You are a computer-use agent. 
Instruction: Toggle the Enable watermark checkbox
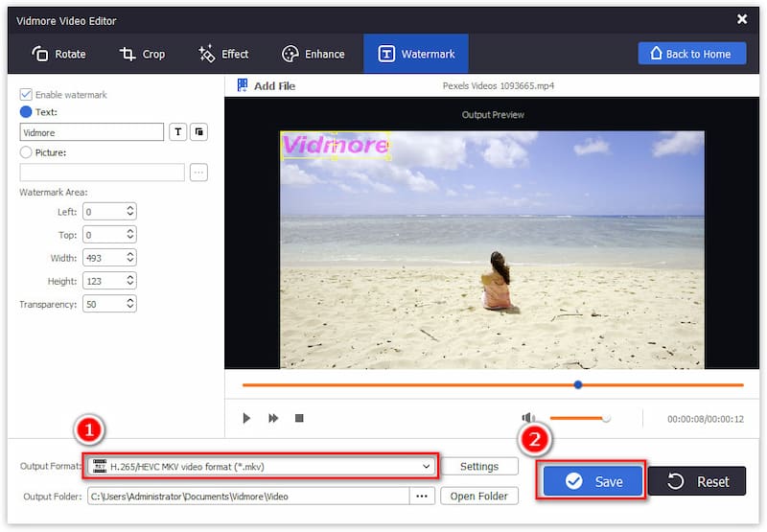click(26, 94)
